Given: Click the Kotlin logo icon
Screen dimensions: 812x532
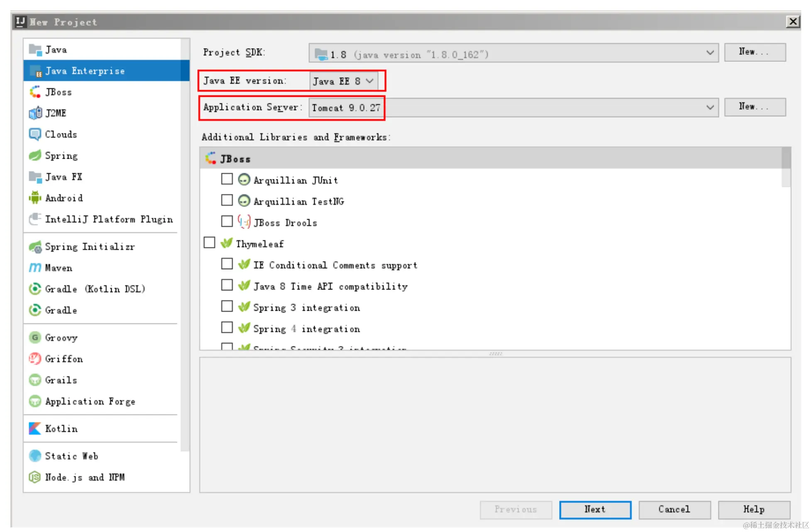Looking at the screenshot, I should [x=35, y=429].
